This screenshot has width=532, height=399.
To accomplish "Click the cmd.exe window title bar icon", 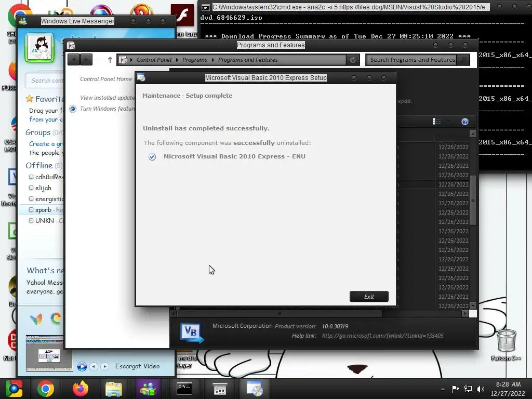I will click(205, 7).
